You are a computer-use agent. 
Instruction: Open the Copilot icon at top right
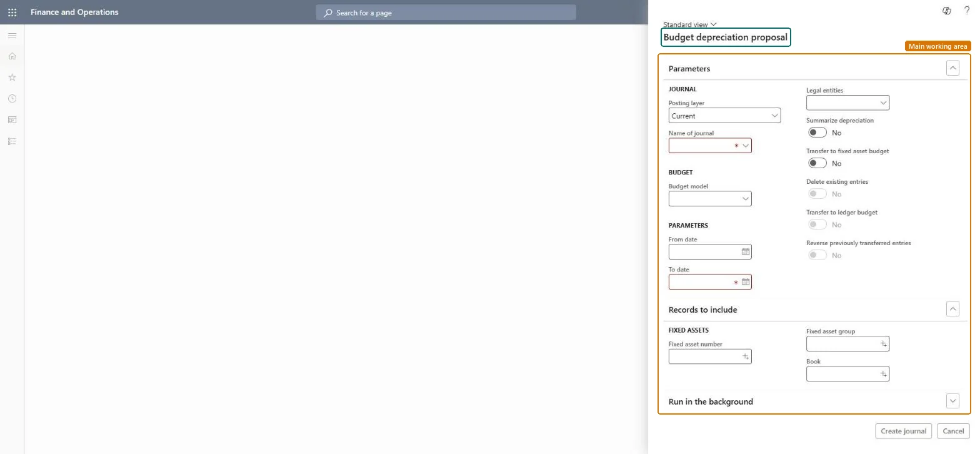pyautogui.click(x=947, y=11)
